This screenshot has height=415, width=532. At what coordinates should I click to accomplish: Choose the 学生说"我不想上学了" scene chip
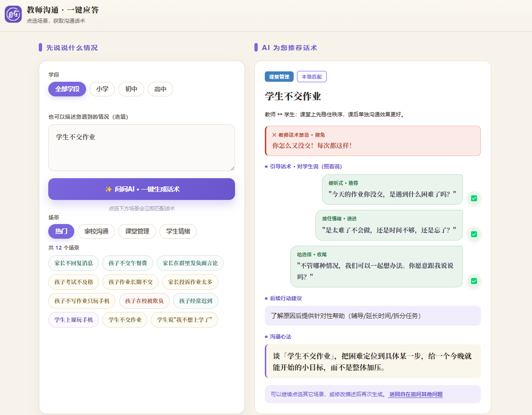point(184,320)
